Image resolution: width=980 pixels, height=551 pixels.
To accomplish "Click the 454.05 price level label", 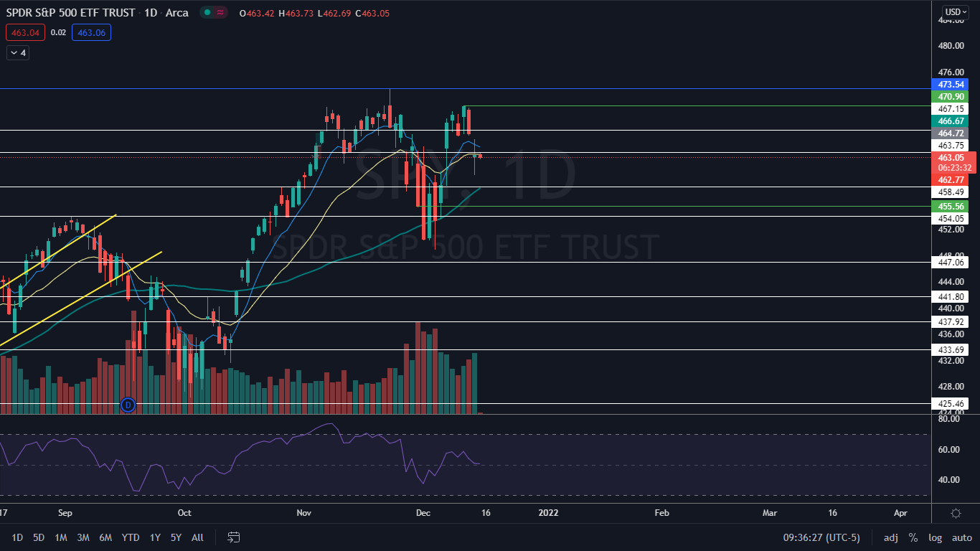I will click(x=951, y=218).
